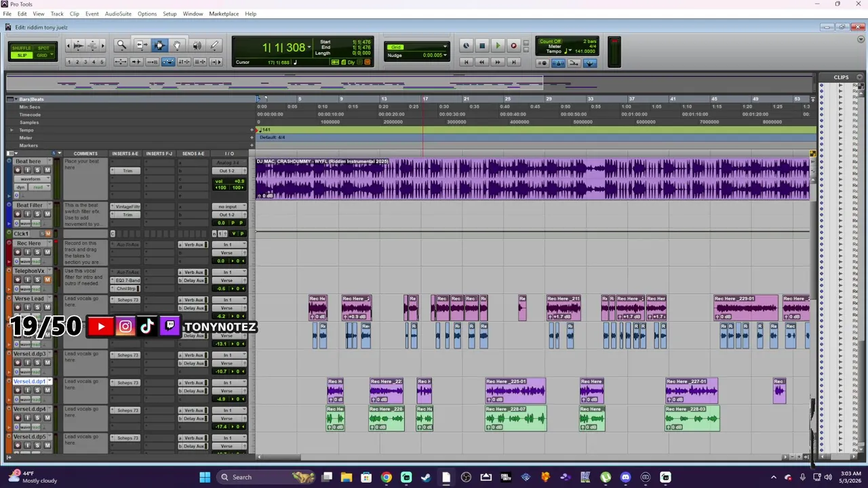Viewport: 868px width, 488px height.
Task: Click the Stop transport button
Action: (x=481, y=46)
